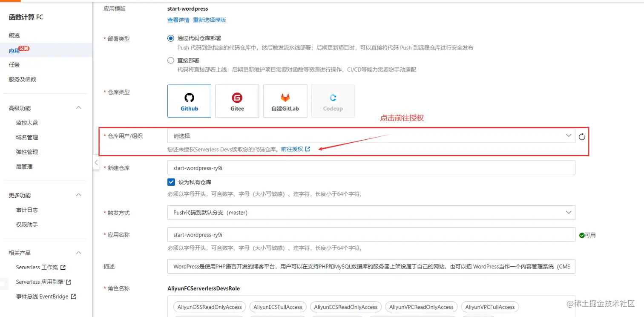Select the Codeup repository type card
The image size is (644, 317).
click(333, 101)
